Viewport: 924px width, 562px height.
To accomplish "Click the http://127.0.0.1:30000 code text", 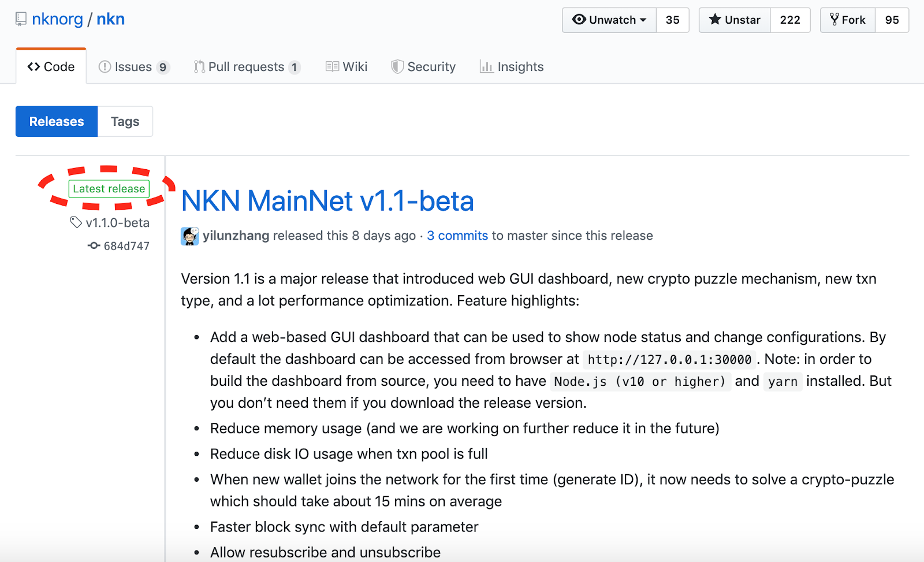I will point(669,359).
